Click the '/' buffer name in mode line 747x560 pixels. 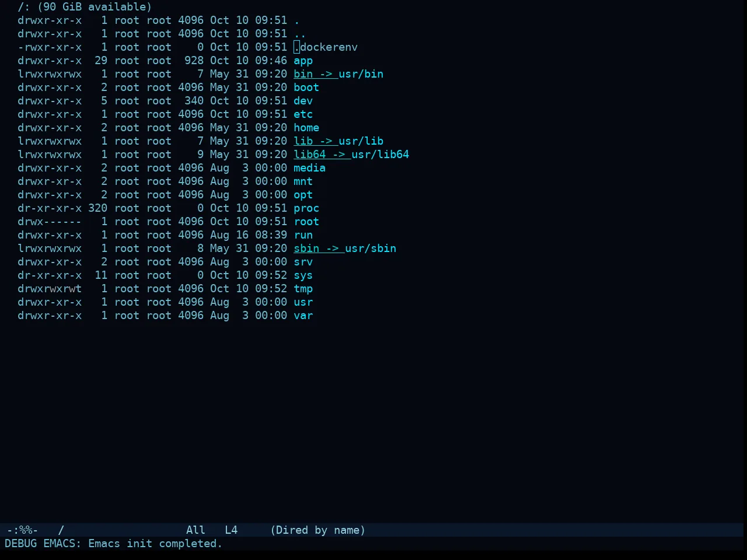[x=61, y=530]
